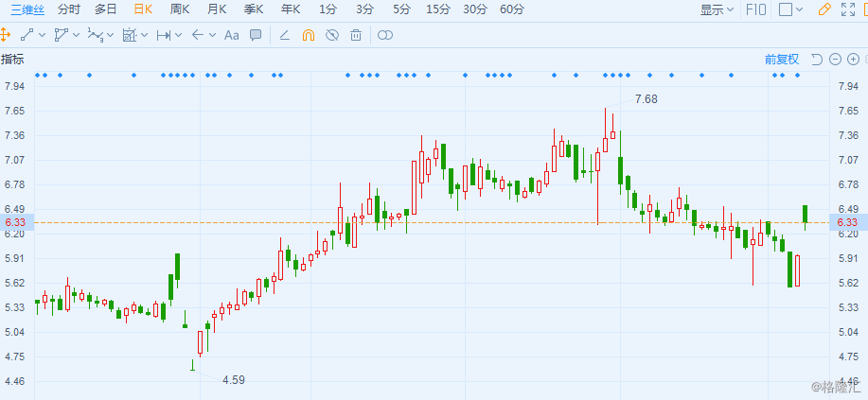
Task: Click the 前复权 adjustment link
Action: [x=782, y=60]
